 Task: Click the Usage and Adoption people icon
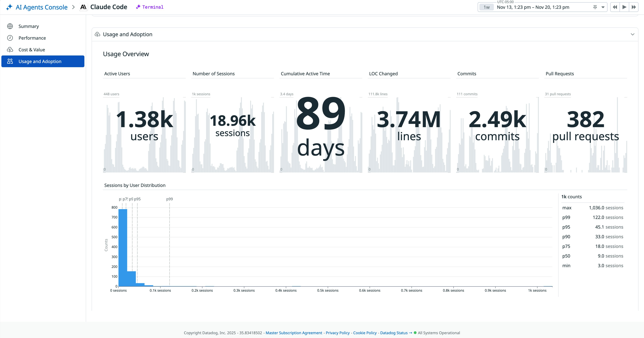(10, 61)
